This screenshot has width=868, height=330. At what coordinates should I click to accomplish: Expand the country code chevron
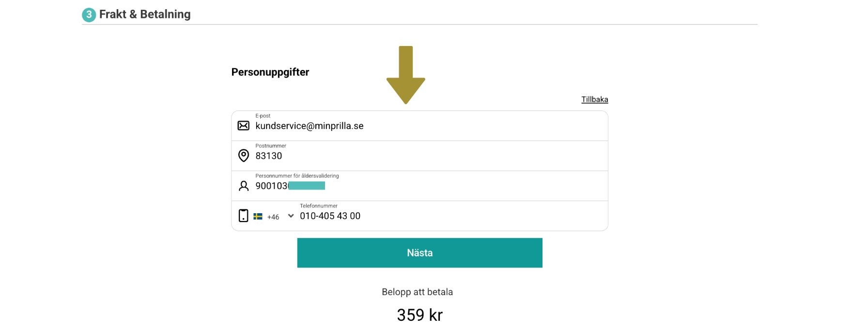(291, 216)
